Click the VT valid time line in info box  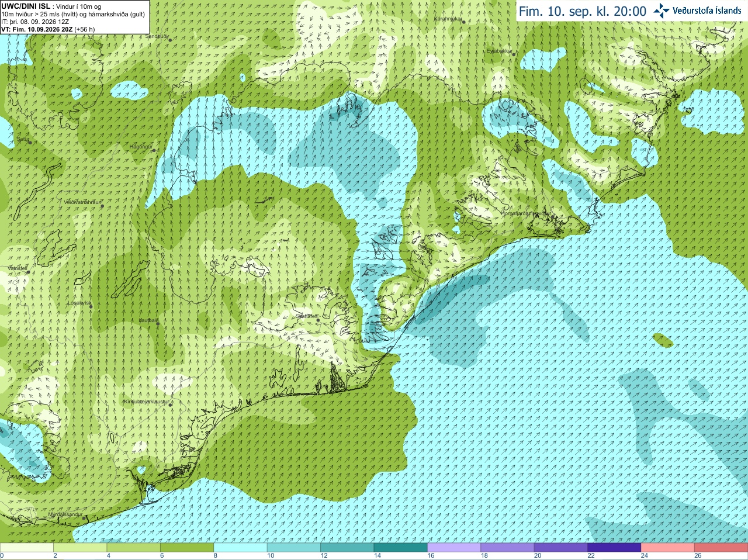pyautogui.click(x=48, y=29)
